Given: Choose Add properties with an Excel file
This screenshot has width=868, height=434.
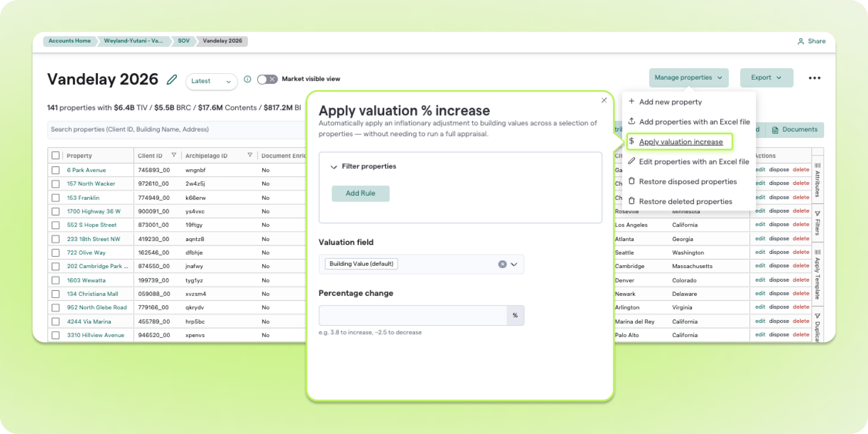Looking at the screenshot, I should coord(694,122).
